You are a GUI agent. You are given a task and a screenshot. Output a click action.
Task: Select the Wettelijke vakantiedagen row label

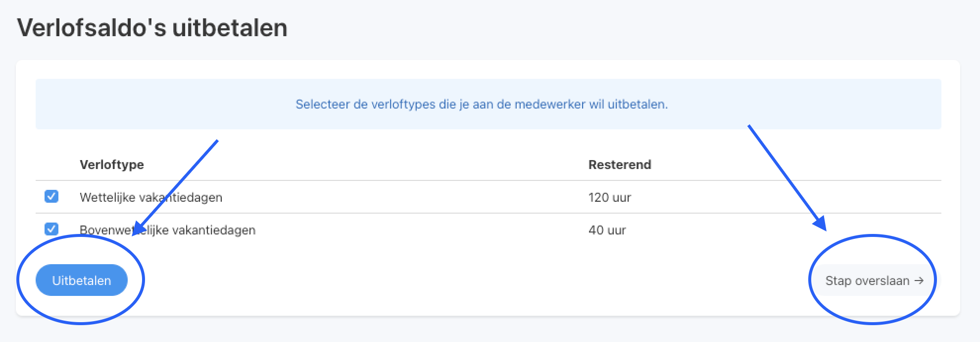point(151,197)
